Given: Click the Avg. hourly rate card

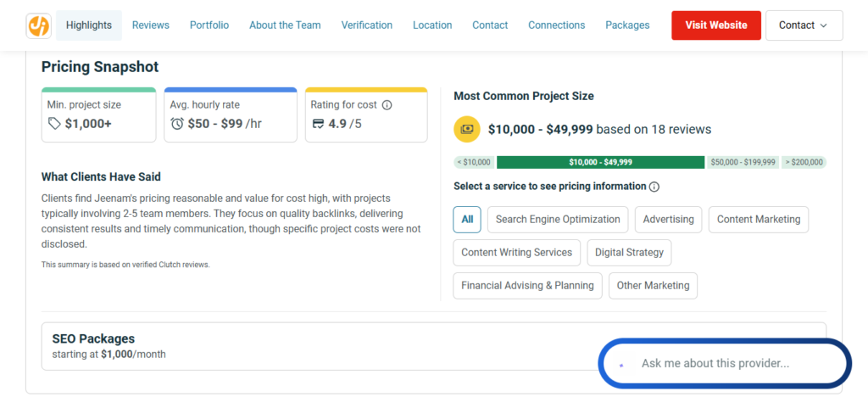Looking at the screenshot, I should point(231,115).
